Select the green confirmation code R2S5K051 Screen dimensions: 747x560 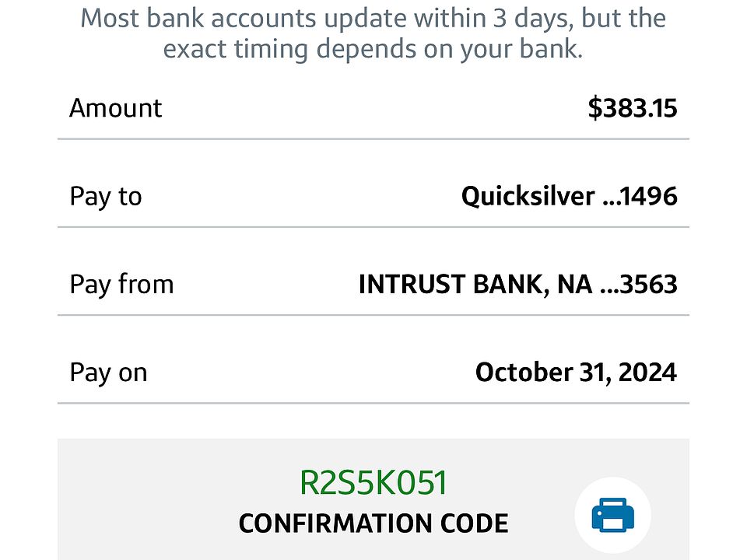point(373,482)
